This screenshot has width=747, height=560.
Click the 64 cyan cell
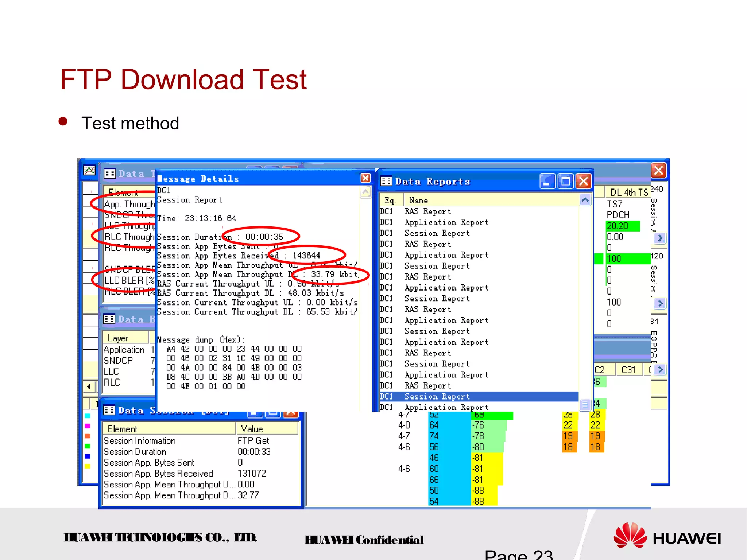tap(449, 425)
